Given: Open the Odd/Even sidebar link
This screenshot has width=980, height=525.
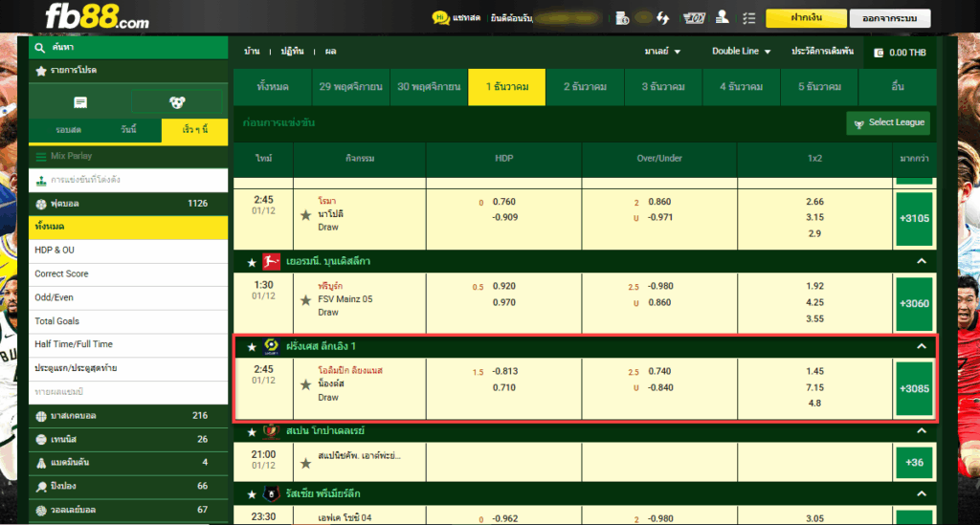Looking at the screenshot, I should (128, 297).
